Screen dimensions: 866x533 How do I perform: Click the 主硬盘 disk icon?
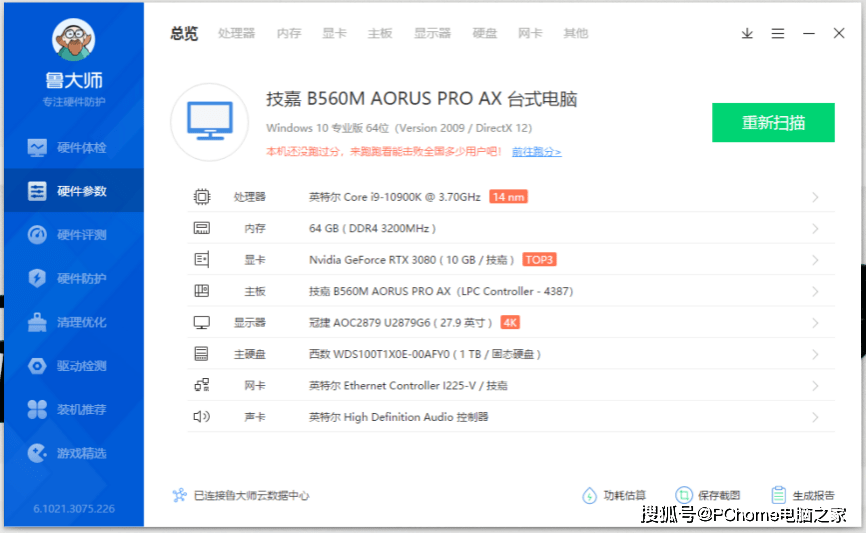pyautogui.click(x=202, y=353)
